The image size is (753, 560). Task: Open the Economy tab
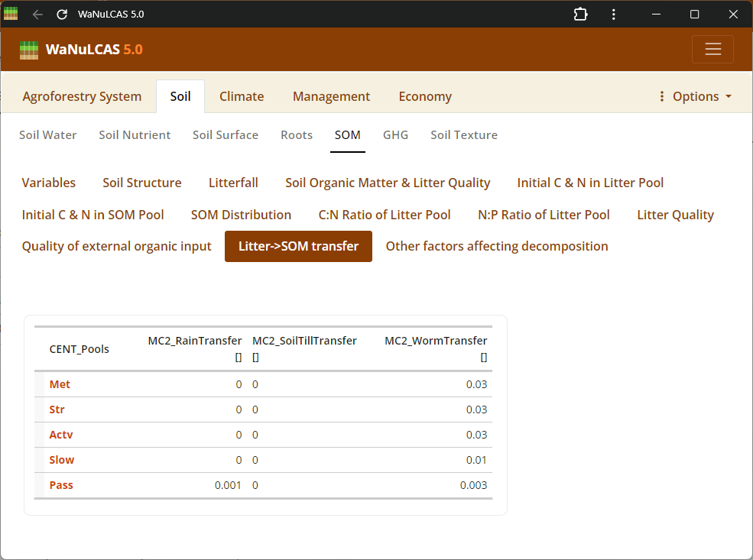pyautogui.click(x=425, y=96)
